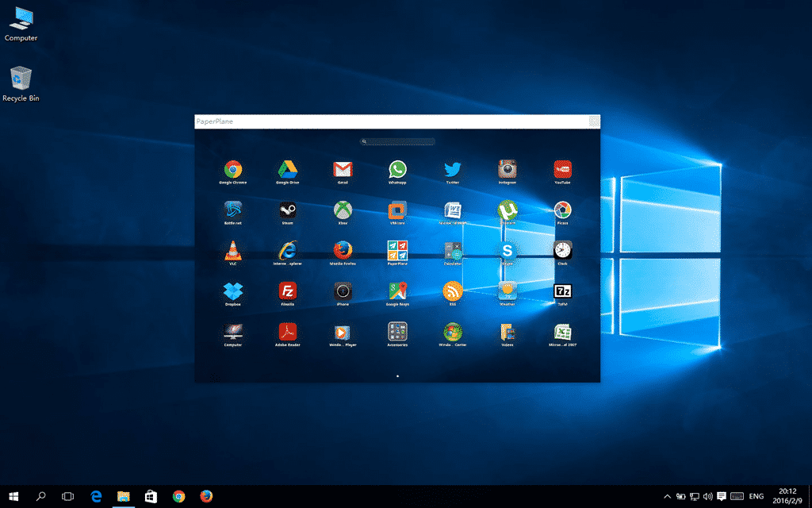Select the page indicator dot in PaperPlane

(x=397, y=375)
